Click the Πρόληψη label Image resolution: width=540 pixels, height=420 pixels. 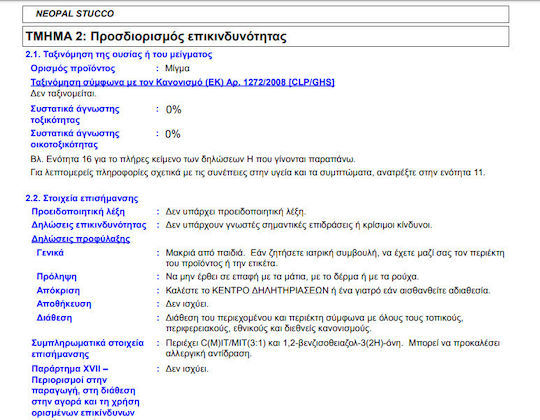[x=57, y=276]
